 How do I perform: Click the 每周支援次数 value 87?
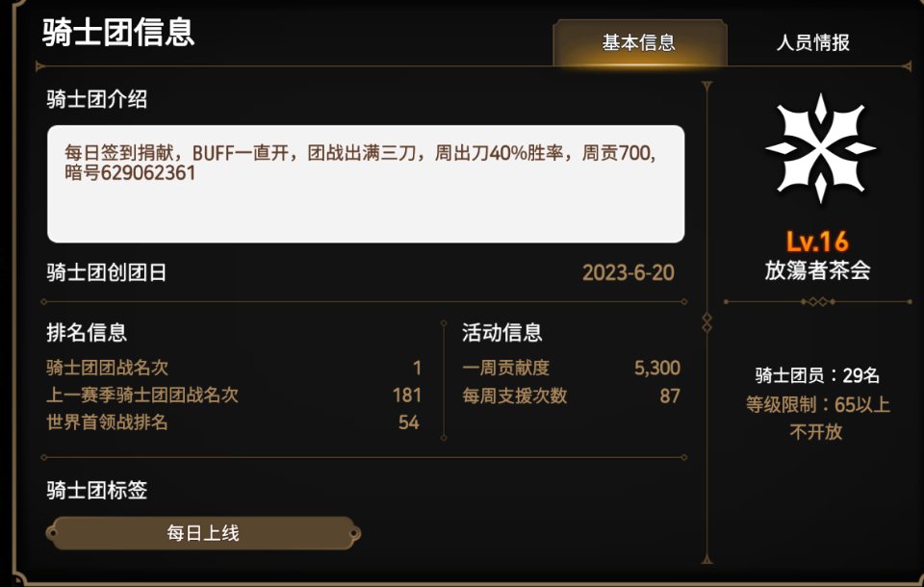pyautogui.click(x=670, y=396)
